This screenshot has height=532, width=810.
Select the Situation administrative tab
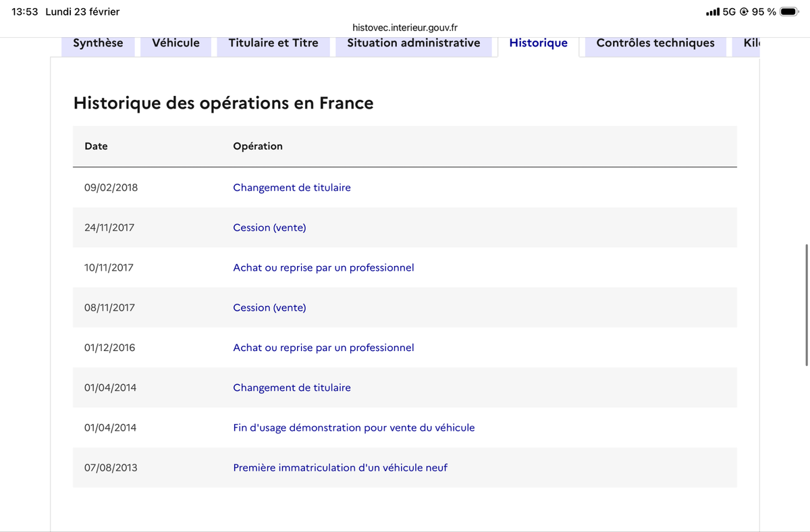[x=414, y=43]
